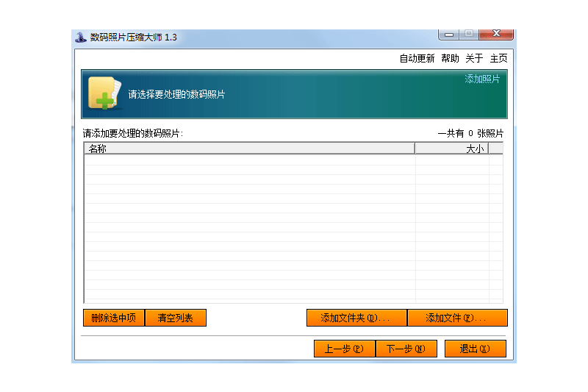Click the app icon in the title bar
Image resolution: width=588 pixels, height=392 pixels.
(x=81, y=38)
